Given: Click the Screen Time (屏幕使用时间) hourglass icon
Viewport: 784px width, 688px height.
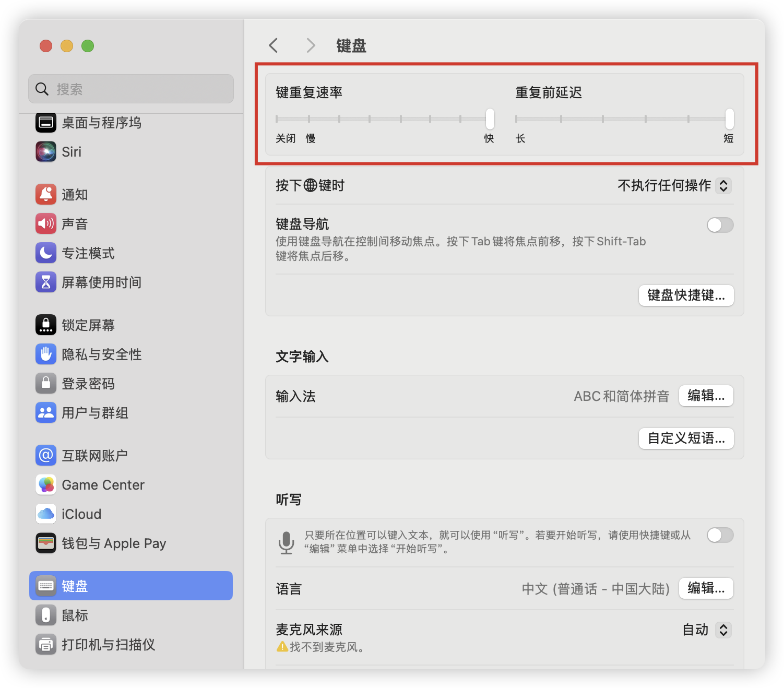Looking at the screenshot, I should click(46, 282).
